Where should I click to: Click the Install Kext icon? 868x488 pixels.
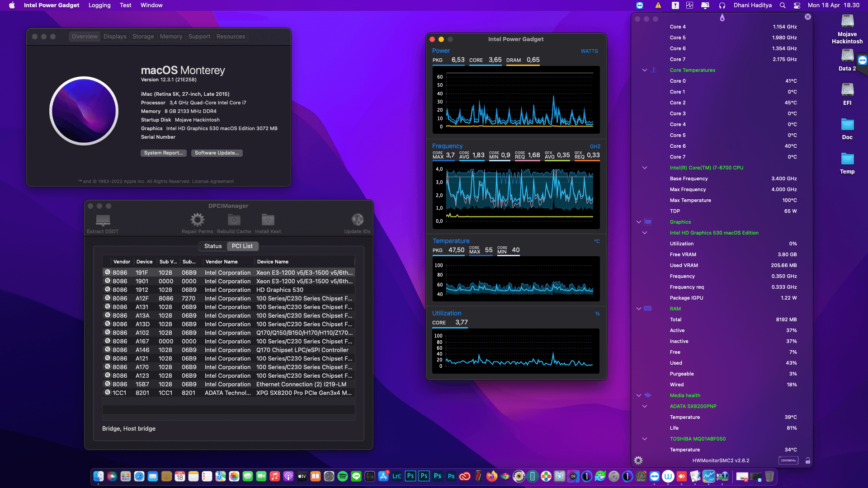pos(268,221)
